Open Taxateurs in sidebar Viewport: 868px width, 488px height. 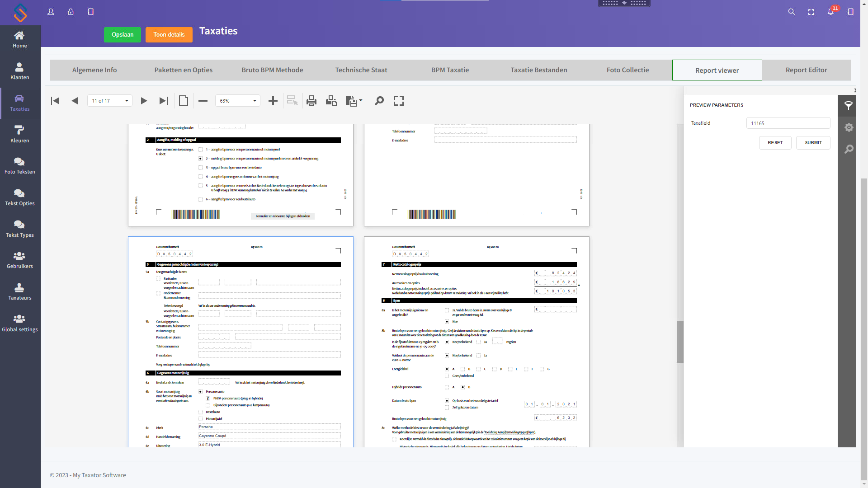[x=20, y=292]
